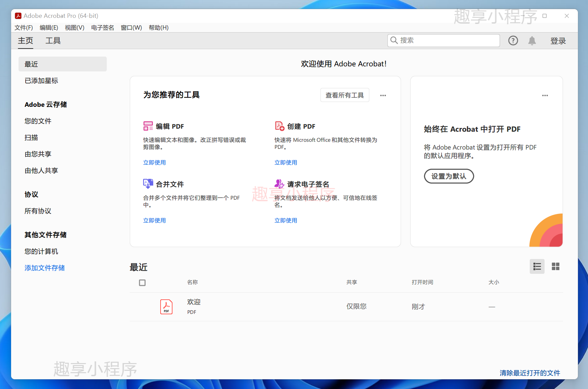This screenshot has height=389, width=588.
Task: Select 由您共享 in the sidebar
Action: (x=38, y=154)
